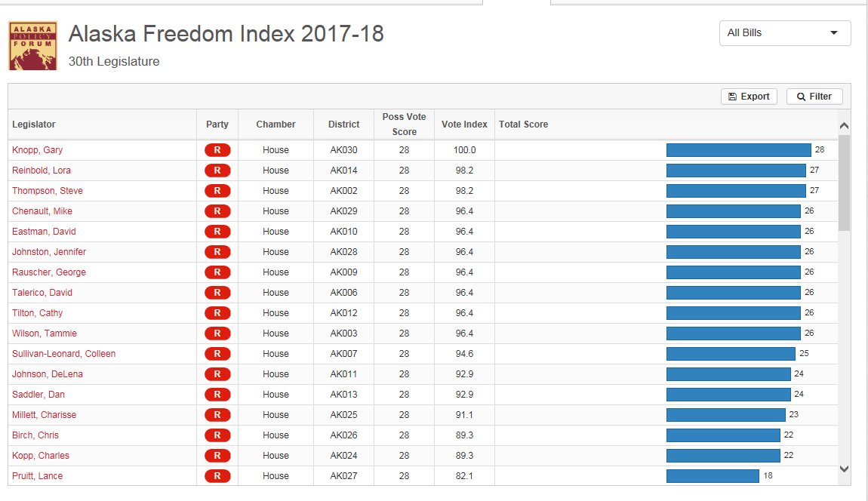Click scrollbar down arrow in table
Viewport: 868px width, 501px height.
[x=844, y=469]
